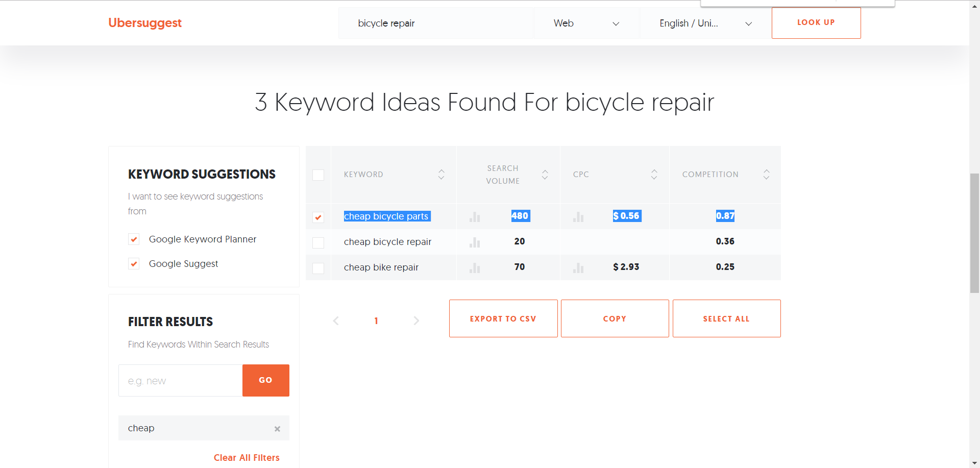The height and width of the screenshot is (468, 980).
Task: Click the COPY button
Action: click(615, 318)
